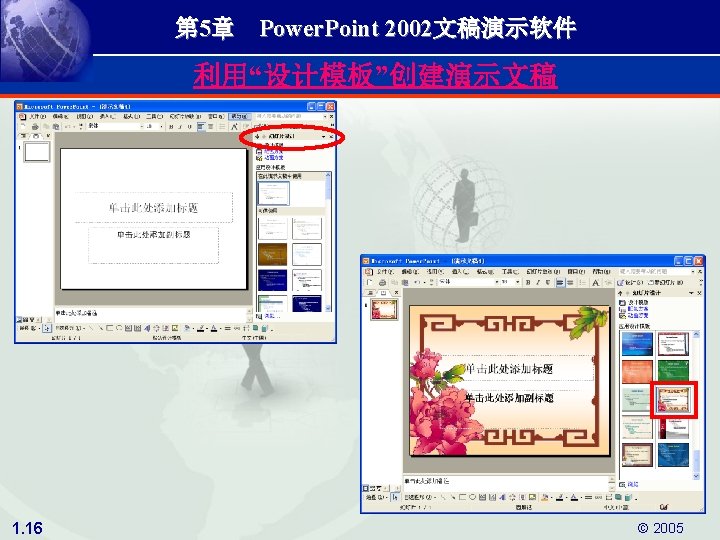Open 幻灯片设计 task pane dropdown in floral-template window

692,293
